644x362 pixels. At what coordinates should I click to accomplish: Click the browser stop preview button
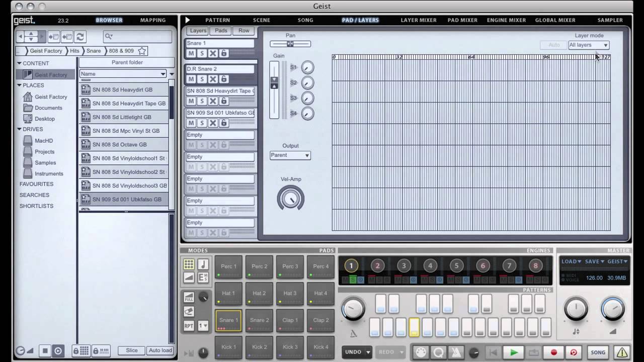[45, 351]
